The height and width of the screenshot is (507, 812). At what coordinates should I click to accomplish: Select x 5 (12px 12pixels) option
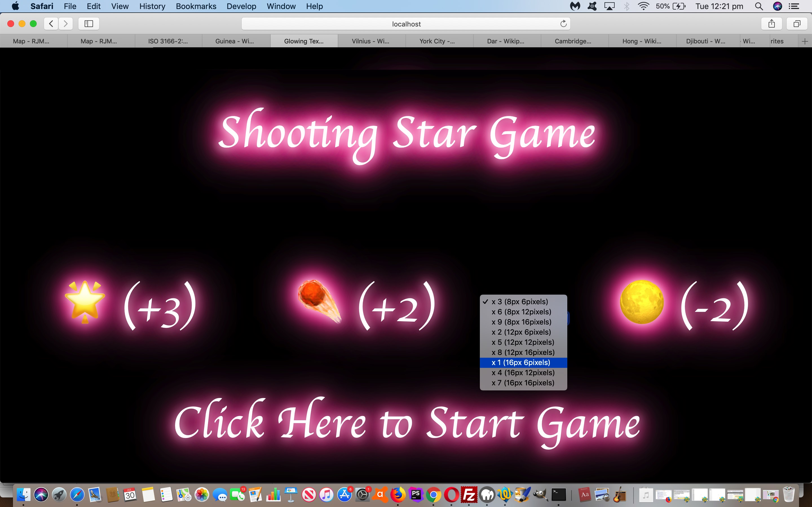point(522,342)
